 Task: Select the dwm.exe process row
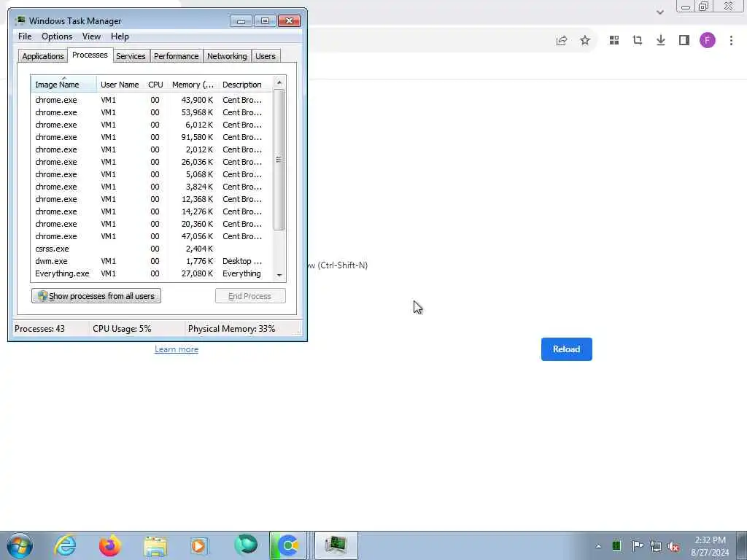click(152, 261)
